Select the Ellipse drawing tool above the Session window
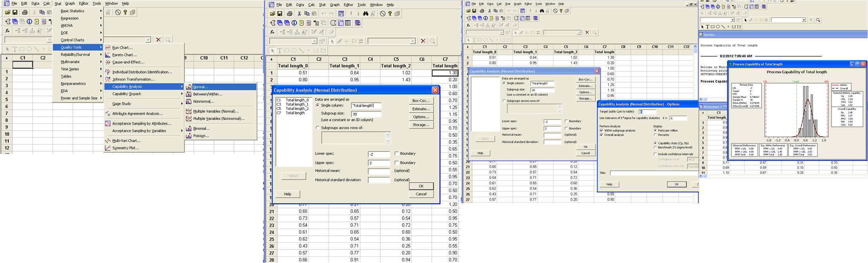This screenshot has height=263, width=868. point(718,27)
